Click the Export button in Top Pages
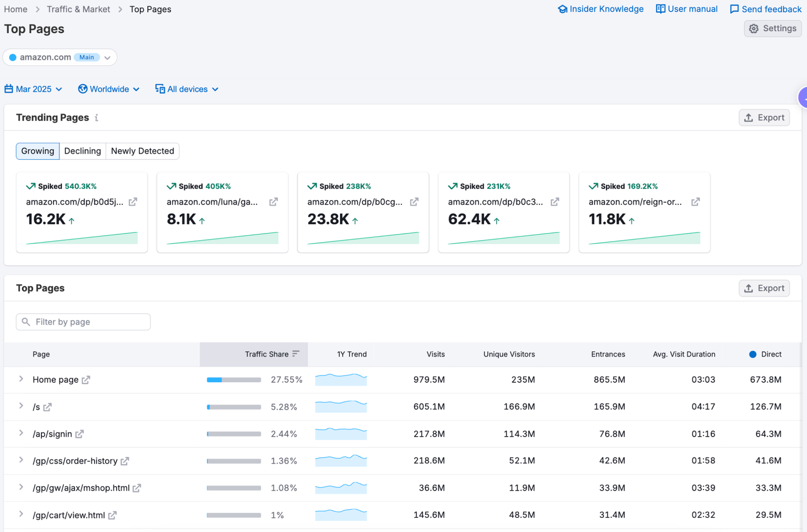This screenshot has width=807, height=532. (x=764, y=288)
